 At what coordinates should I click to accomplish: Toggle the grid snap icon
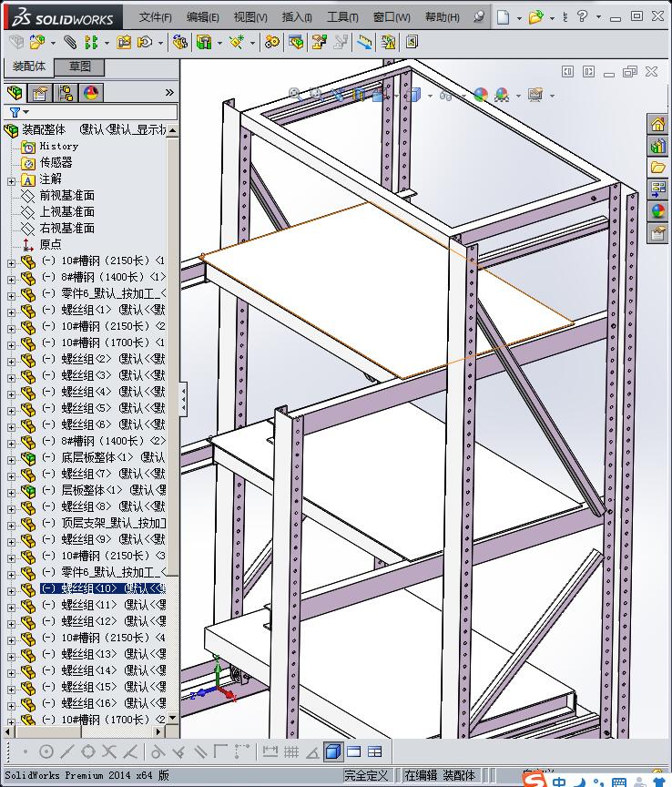tap(291, 751)
